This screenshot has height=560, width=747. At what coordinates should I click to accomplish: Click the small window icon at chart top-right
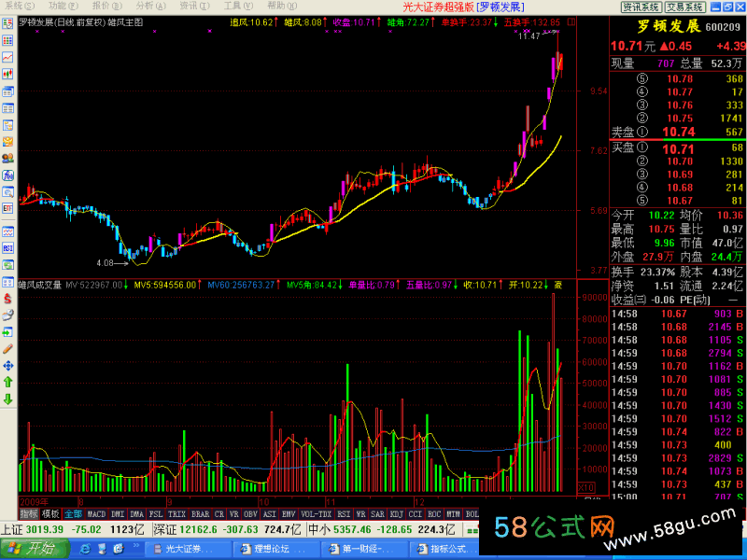pos(571,21)
